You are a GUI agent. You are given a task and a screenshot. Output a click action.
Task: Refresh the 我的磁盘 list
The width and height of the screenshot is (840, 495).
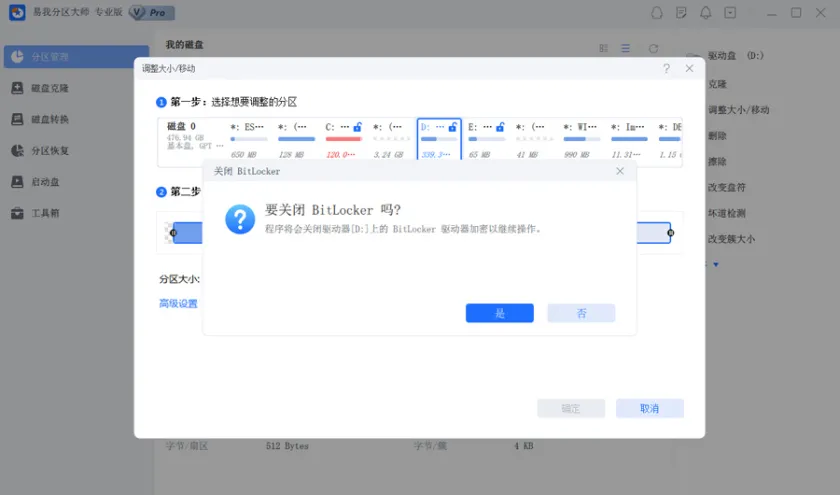(x=653, y=48)
